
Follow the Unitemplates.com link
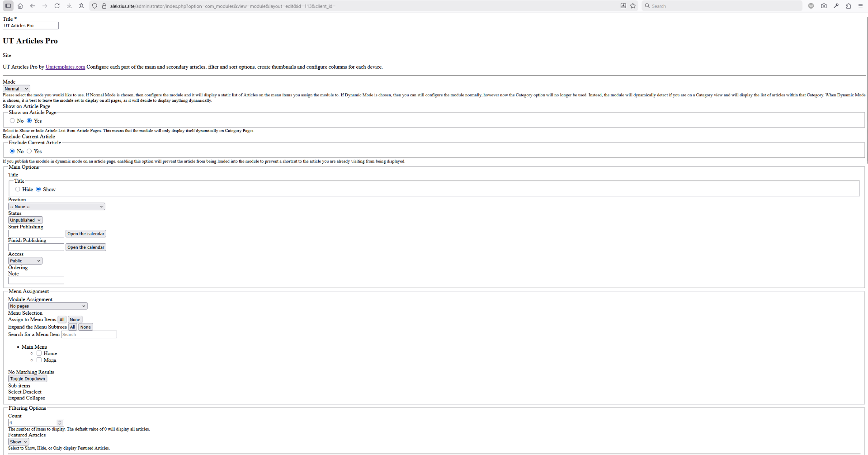[65, 67]
